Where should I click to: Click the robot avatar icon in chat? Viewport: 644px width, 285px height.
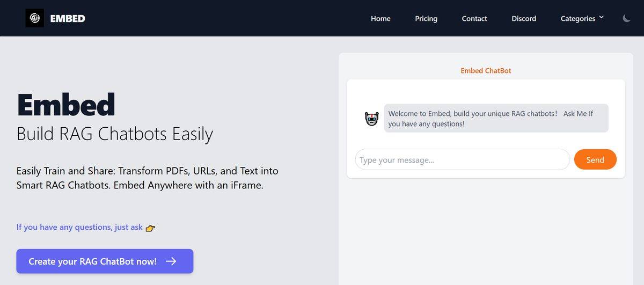[372, 119]
